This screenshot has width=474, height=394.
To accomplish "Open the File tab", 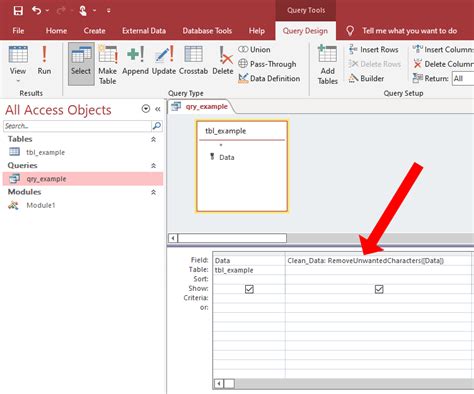I will [x=18, y=31].
